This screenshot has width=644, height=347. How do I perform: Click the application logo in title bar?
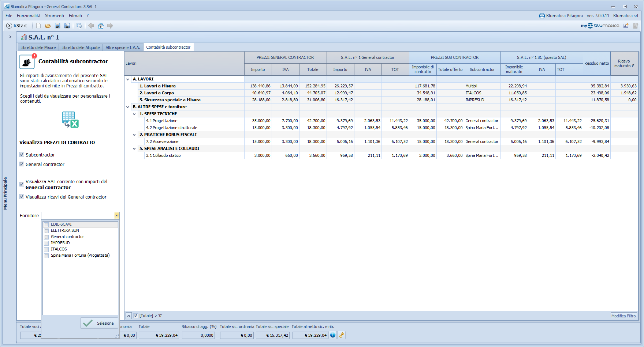(7, 6)
